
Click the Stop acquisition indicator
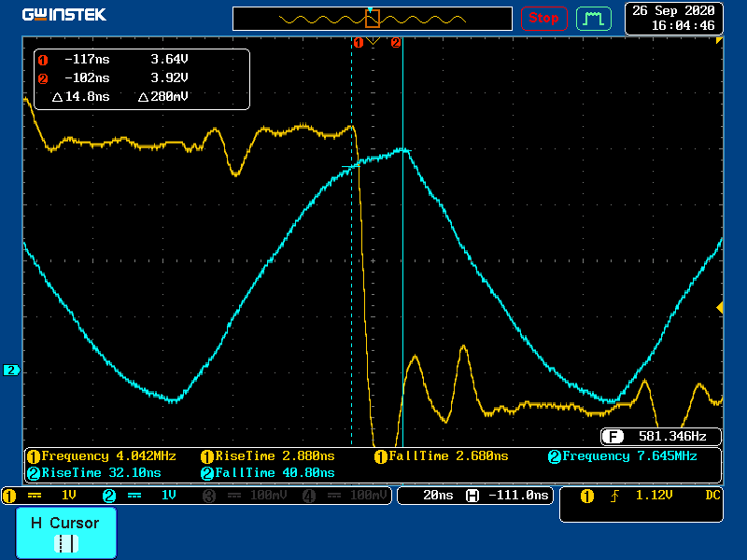[x=543, y=18]
